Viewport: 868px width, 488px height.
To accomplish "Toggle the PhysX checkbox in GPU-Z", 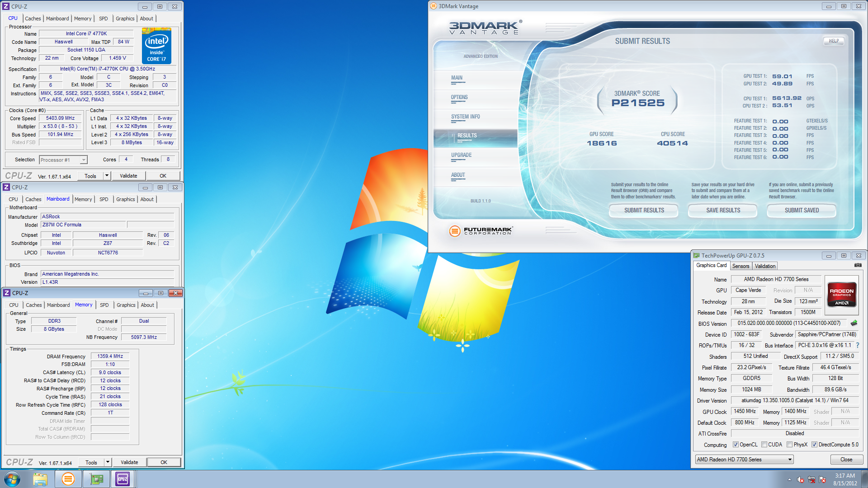I will pyautogui.click(x=789, y=445).
